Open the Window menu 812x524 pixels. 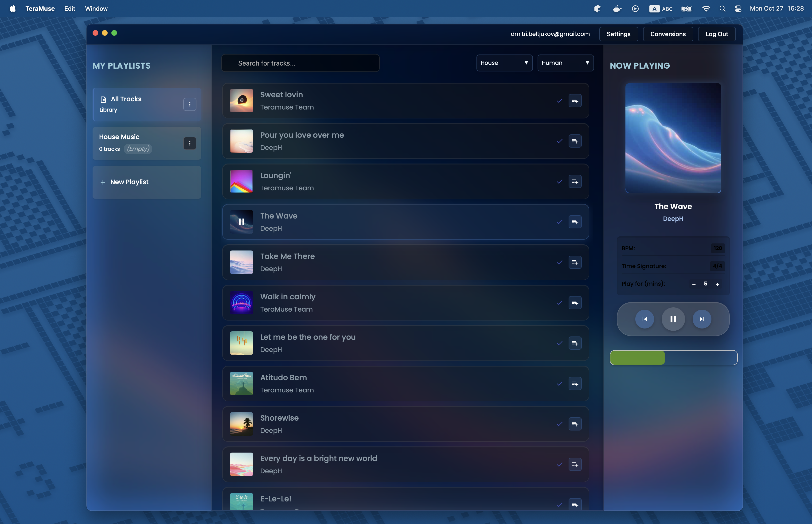coord(96,8)
